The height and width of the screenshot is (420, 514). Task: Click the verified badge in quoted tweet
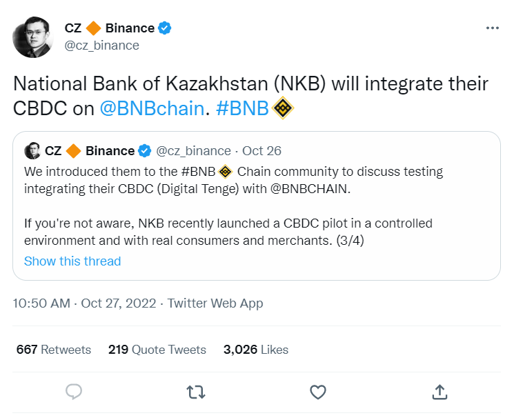[145, 150]
